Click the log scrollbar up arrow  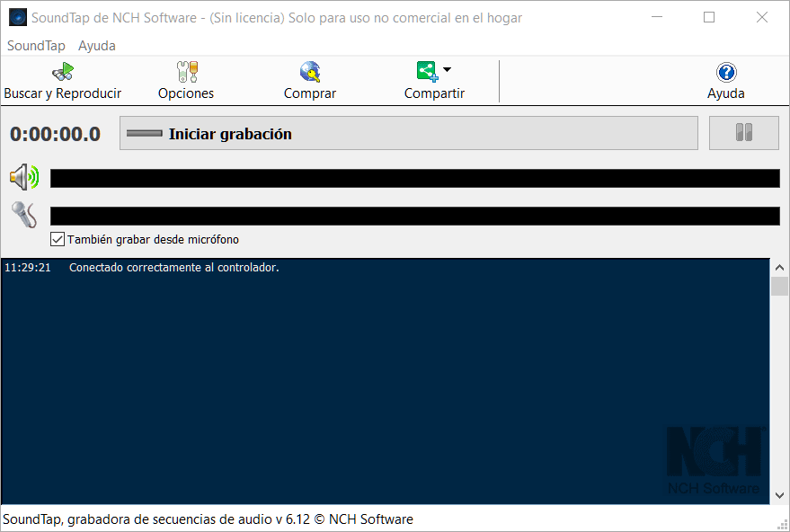pos(779,268)
